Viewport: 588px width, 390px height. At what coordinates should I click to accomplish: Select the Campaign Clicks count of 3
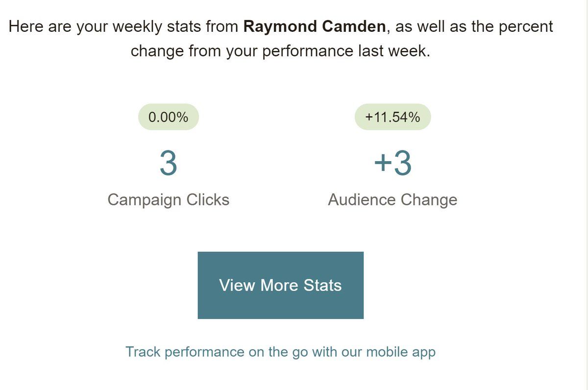point(168,164)
